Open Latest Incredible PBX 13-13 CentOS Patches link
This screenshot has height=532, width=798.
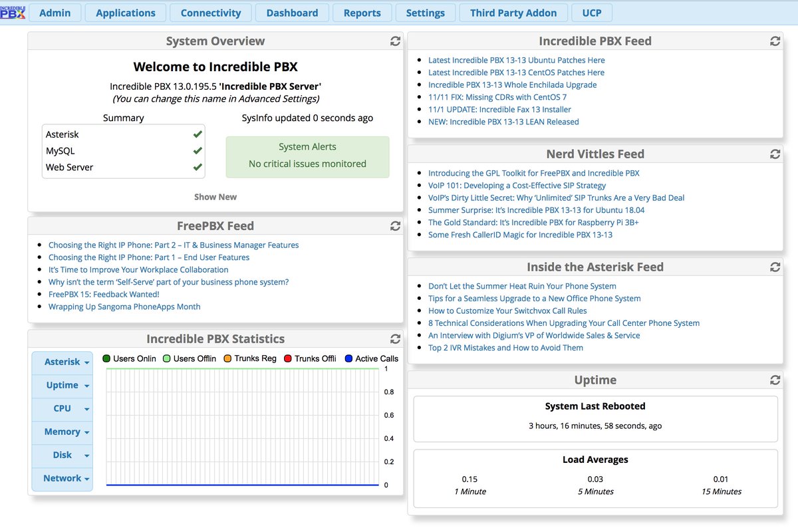tap(517, 72)
